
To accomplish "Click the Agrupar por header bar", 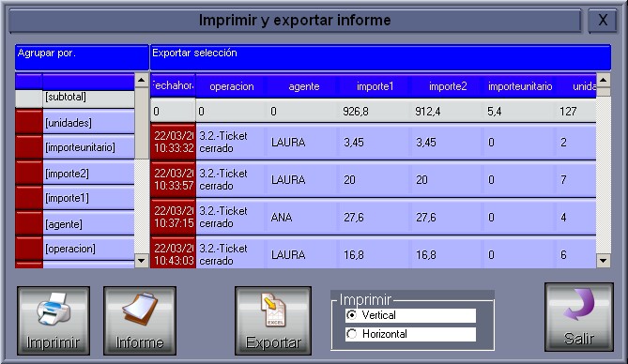I will click(82, 57).
